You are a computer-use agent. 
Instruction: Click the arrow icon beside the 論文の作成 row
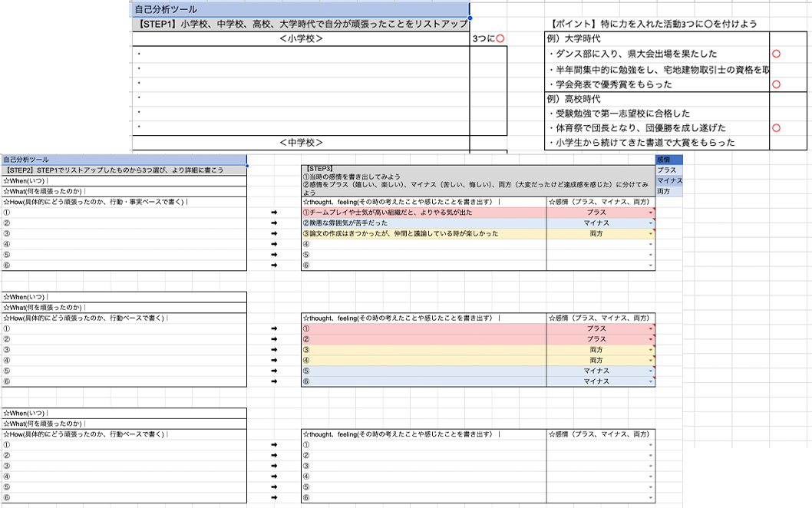[x=274, y=233]
